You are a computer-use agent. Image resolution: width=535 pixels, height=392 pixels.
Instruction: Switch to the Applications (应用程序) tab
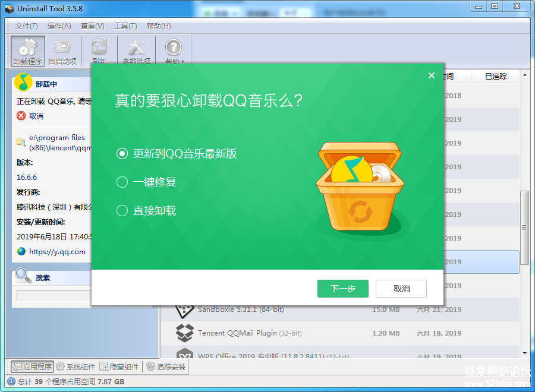click(33, 367)
